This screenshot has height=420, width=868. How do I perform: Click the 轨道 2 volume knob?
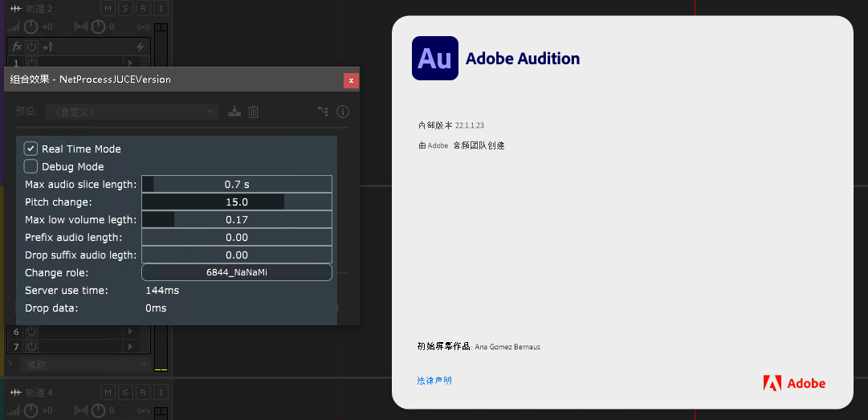pyautogui.click(x=31, y=26)
